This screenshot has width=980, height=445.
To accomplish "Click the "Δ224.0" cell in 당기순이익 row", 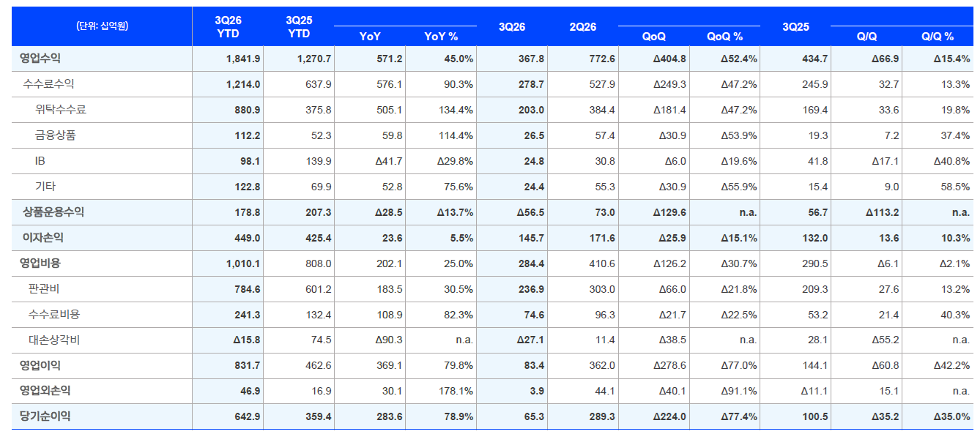I will pyautogui.click(x=670, y=416).
